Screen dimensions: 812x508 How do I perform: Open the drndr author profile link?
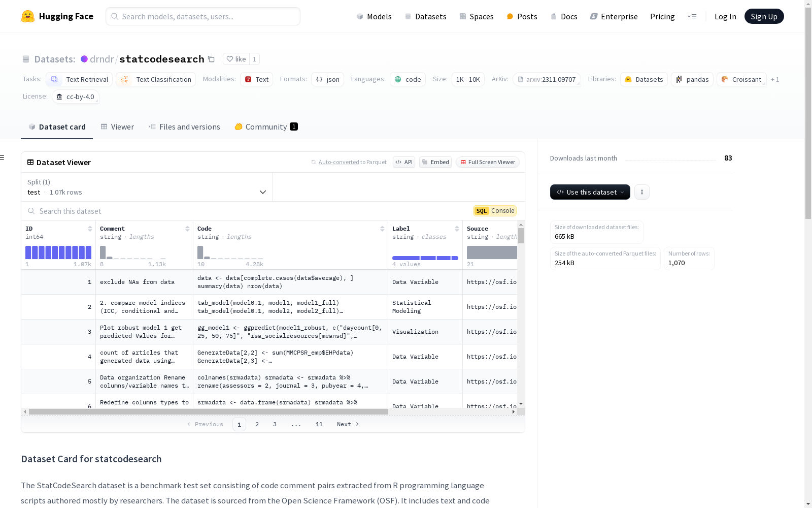(102, 59)
